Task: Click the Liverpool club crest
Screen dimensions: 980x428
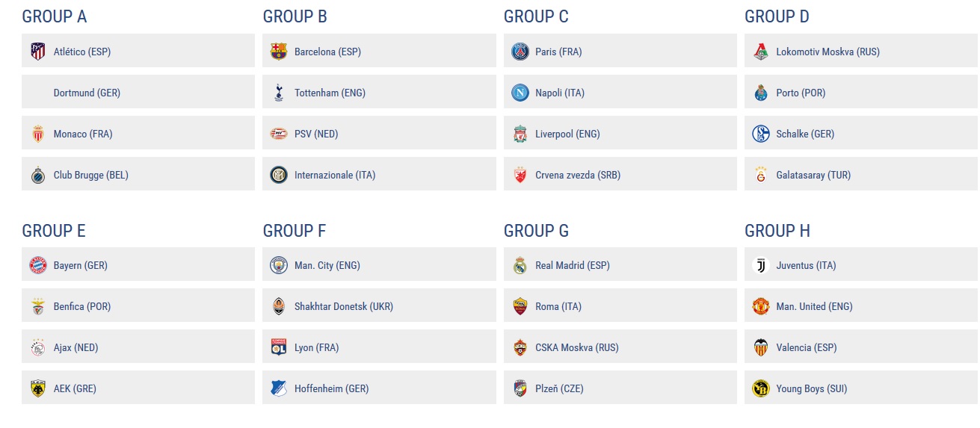Action: 520,134
